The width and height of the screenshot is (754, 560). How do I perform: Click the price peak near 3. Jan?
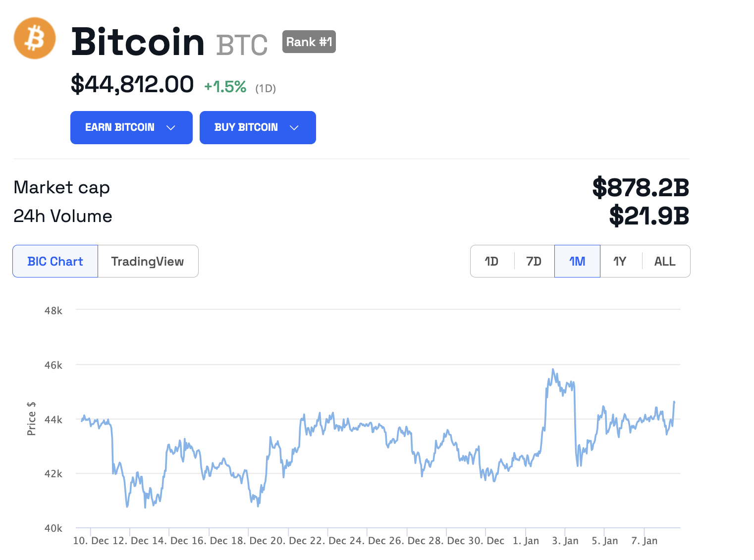pos(553,370)
